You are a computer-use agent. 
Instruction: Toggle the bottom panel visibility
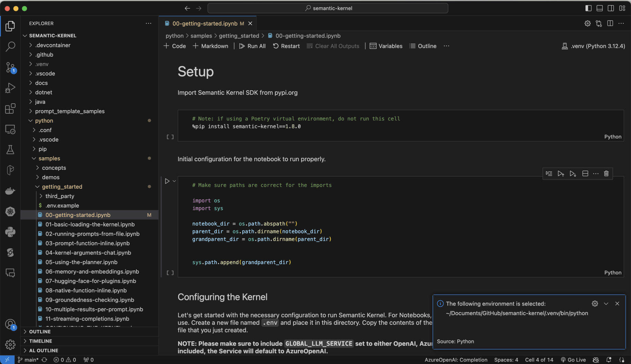pyautogui.click(x=600, y=8)
